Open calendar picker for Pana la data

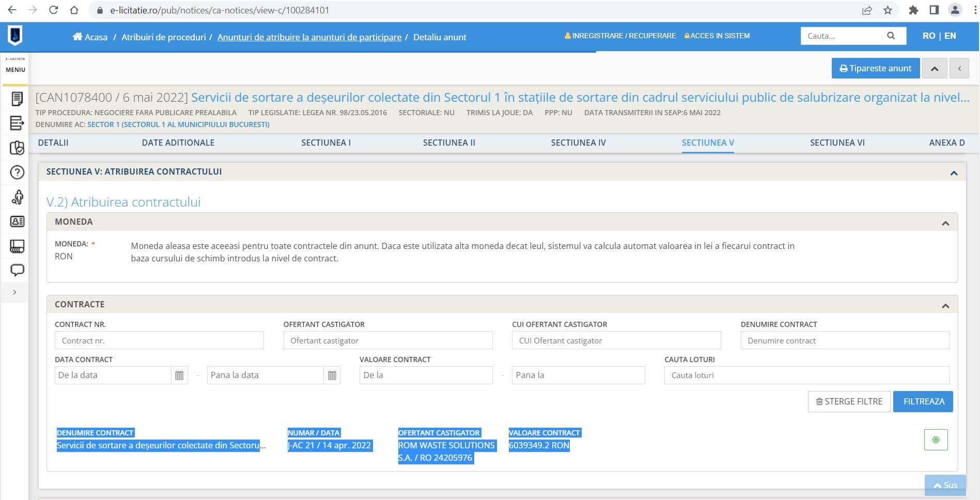(x=332, y=376)
